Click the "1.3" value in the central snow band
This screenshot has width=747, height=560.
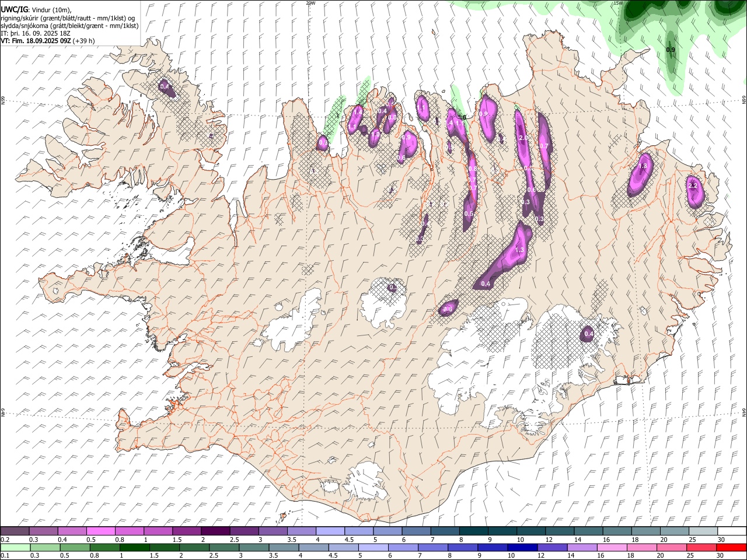[x=521, y=250]
